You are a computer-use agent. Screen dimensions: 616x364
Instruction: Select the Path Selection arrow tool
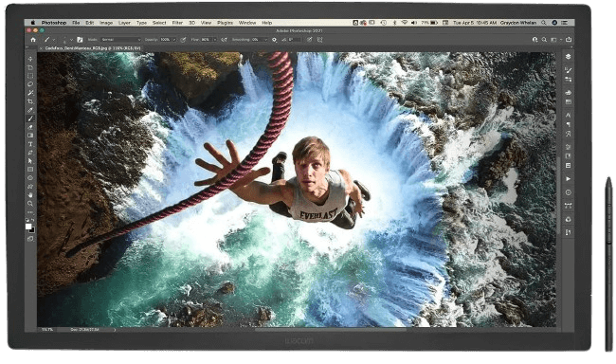pos(30,161)
